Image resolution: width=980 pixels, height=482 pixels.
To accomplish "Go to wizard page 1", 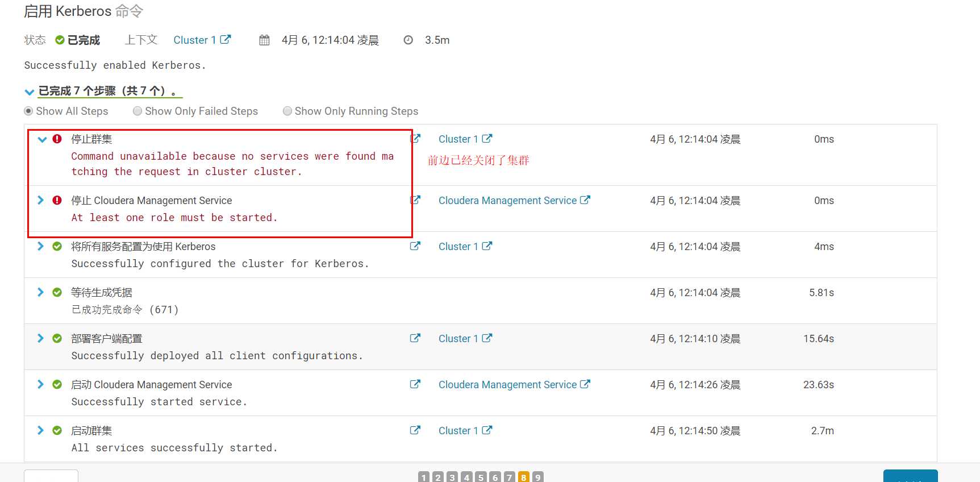I will [x=424, y=477].
